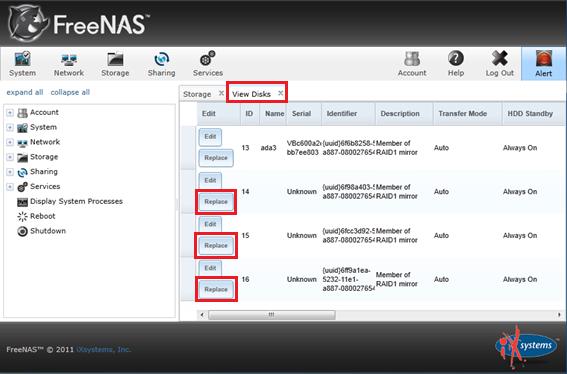
Task: Expand the Services tree node
Action: click(10, 187)
